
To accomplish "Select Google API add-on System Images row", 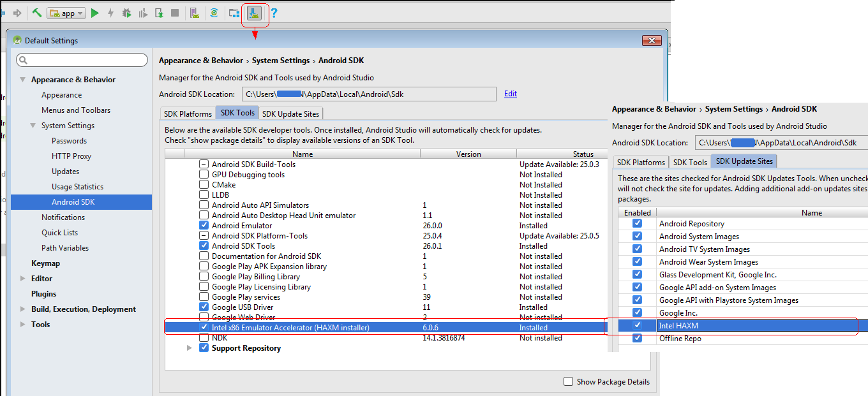I will coord(743,287).
